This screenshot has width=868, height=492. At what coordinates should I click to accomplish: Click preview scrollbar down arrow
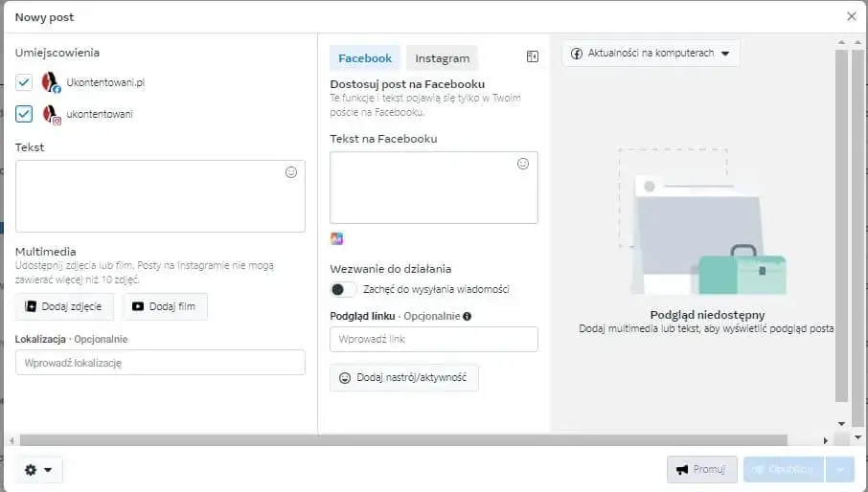pyautogui.click(x=841, y=424)
